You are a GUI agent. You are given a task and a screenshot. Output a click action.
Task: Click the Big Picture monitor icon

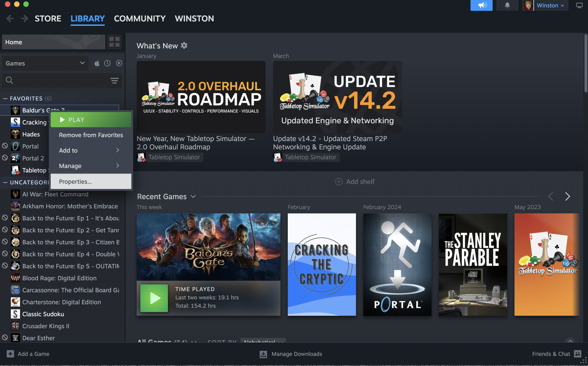pyautogui.click(x=579, y=5)
